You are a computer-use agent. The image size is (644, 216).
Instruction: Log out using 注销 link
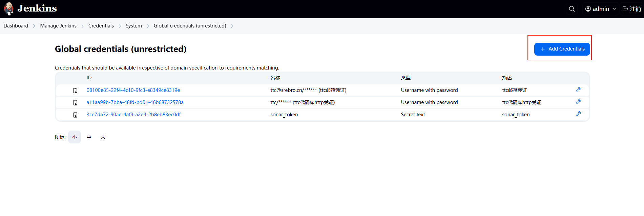(x=631, y=9)
